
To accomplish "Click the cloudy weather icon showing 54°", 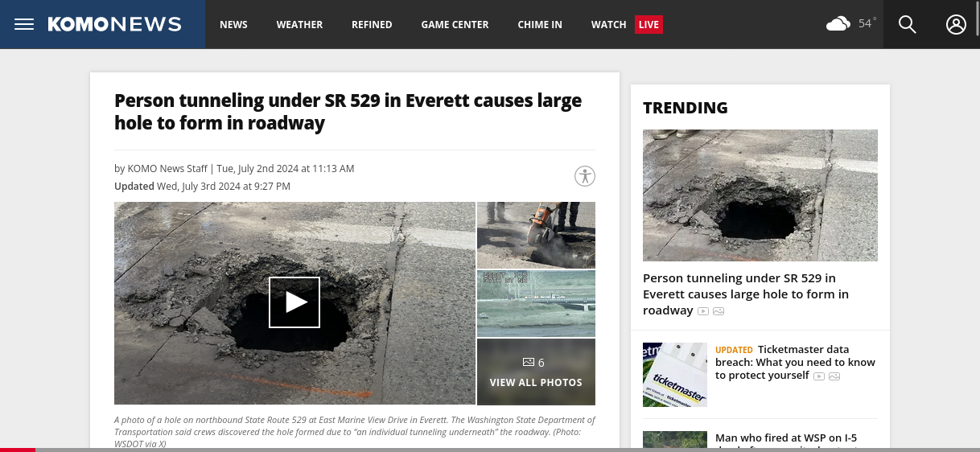I will point(838,24).
